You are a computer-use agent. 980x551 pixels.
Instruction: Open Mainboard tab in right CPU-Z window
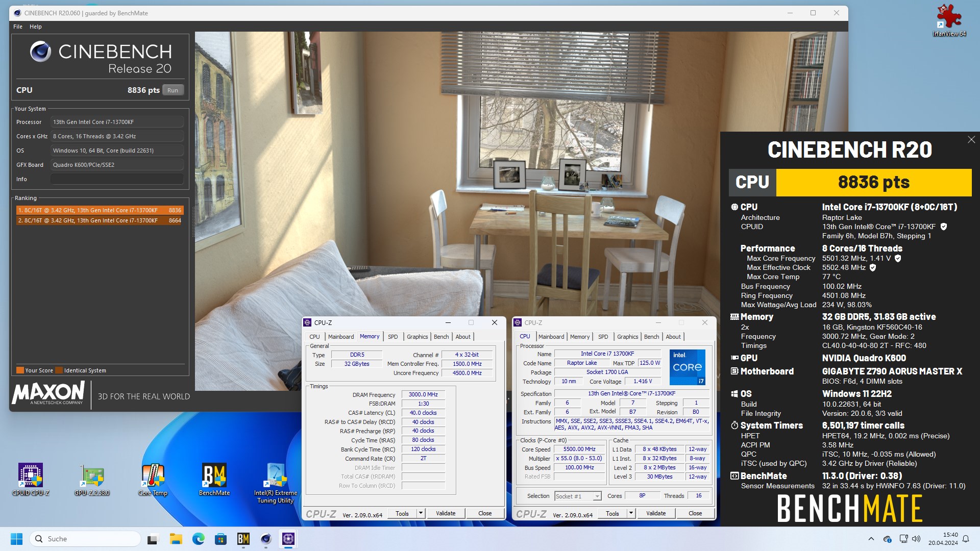[551, 337]
